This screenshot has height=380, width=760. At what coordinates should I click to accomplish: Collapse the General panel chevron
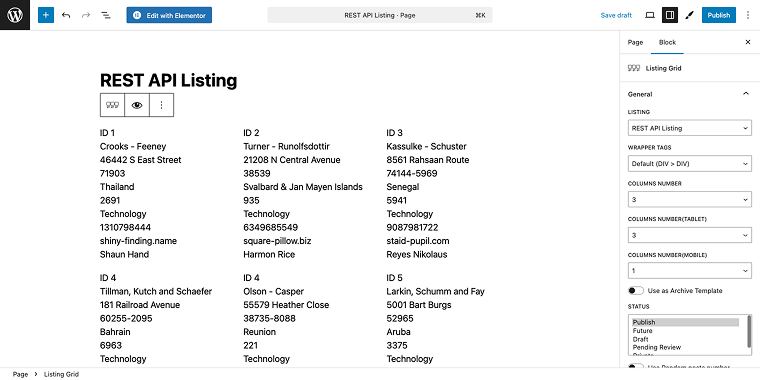pyautogui.click(x=746, y=94)
